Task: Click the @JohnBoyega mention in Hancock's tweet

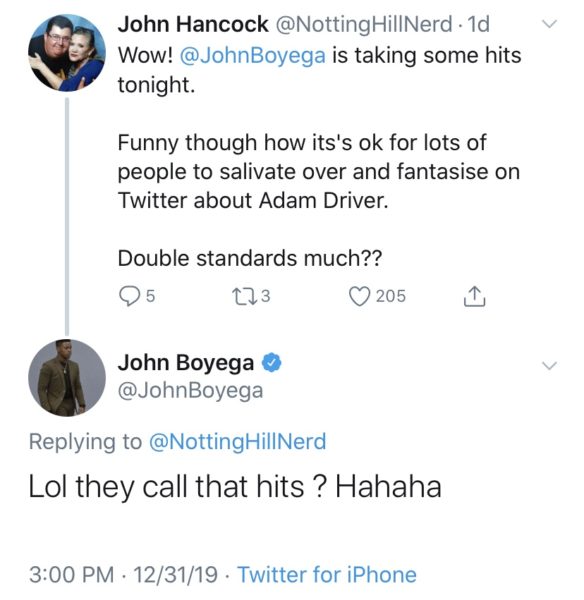Action: click(253, 55)
